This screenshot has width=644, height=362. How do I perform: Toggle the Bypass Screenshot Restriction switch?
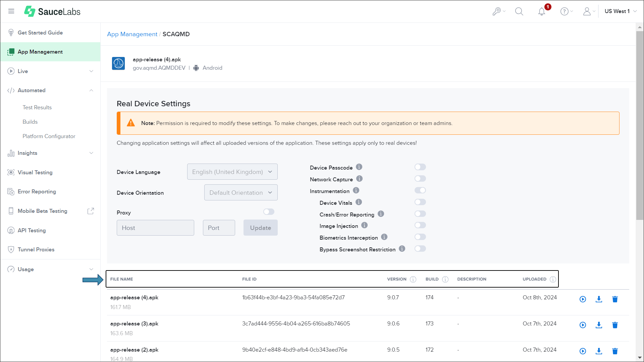[420, 249]
